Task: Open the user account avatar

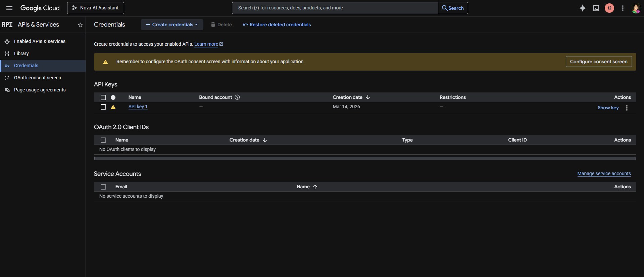Action: [x=636, y=8]
